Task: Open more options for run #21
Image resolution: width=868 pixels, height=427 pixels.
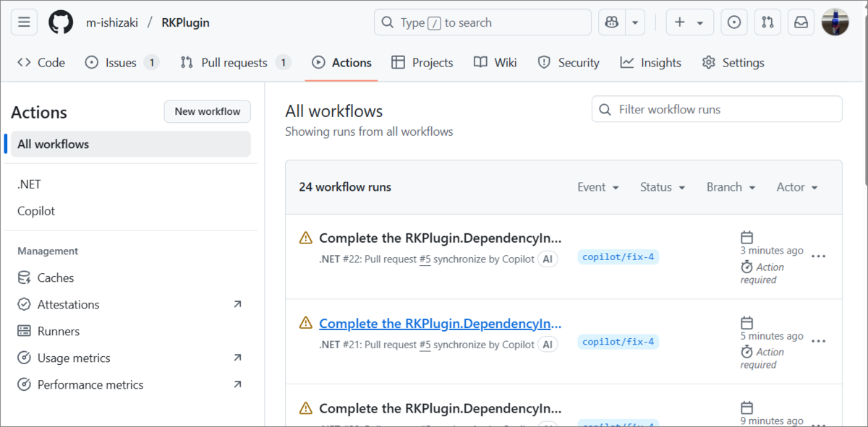Action: 818,342
